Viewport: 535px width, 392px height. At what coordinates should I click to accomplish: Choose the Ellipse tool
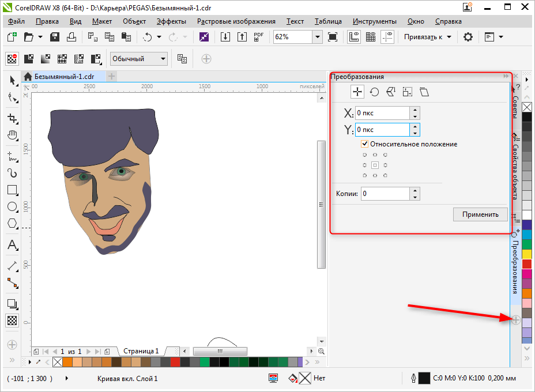tap(12, 207)
